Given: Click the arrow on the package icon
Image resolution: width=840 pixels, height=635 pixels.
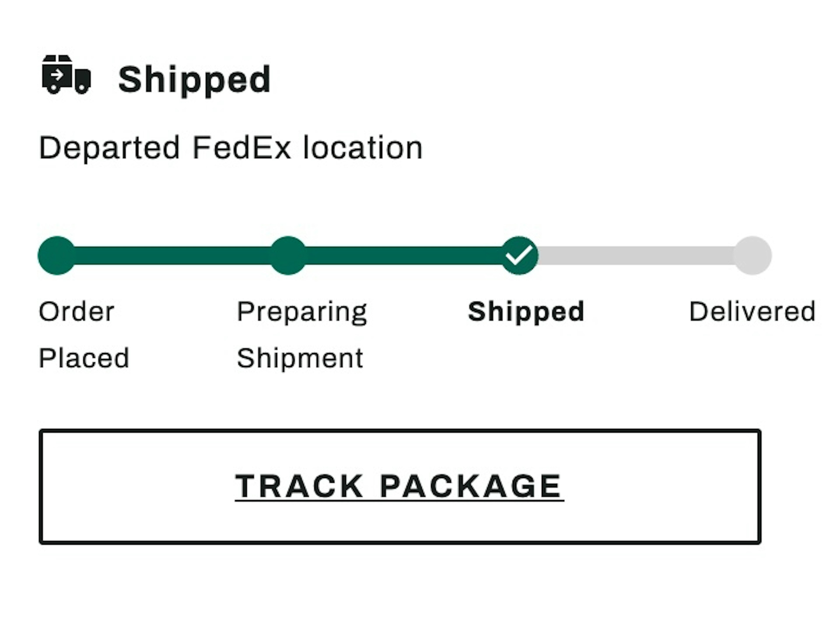Looking at the screenshot, I should point(57,75).
